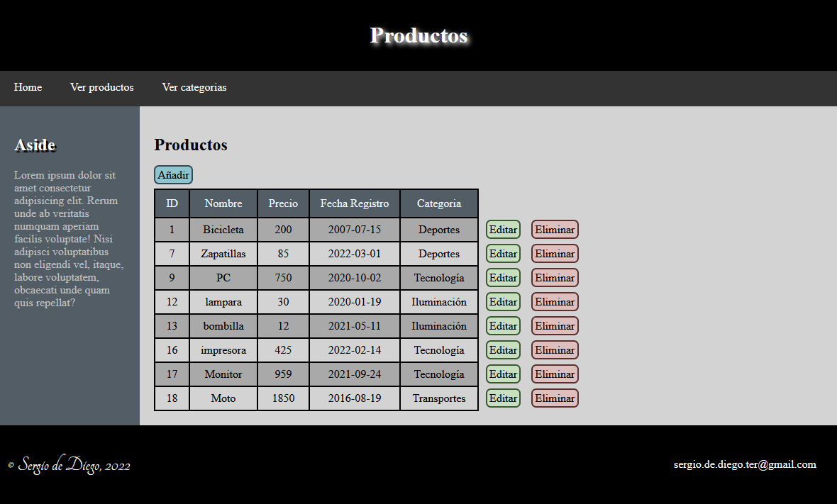The width and height of the screenshot is (837, 504).
Task: Click the lampara name cell
Action: point(223,302)
